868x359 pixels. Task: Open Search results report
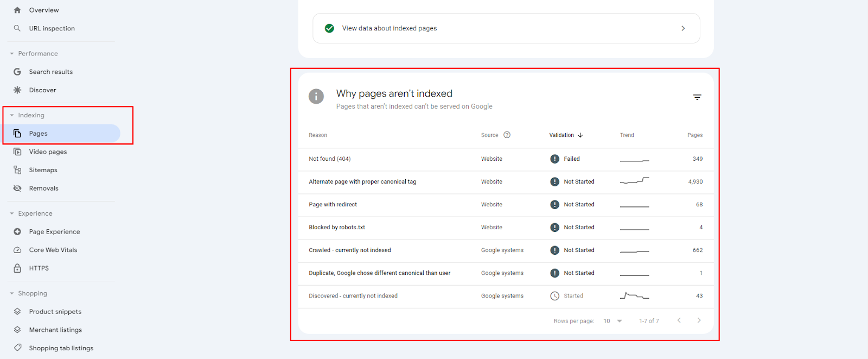pos(51,72)
